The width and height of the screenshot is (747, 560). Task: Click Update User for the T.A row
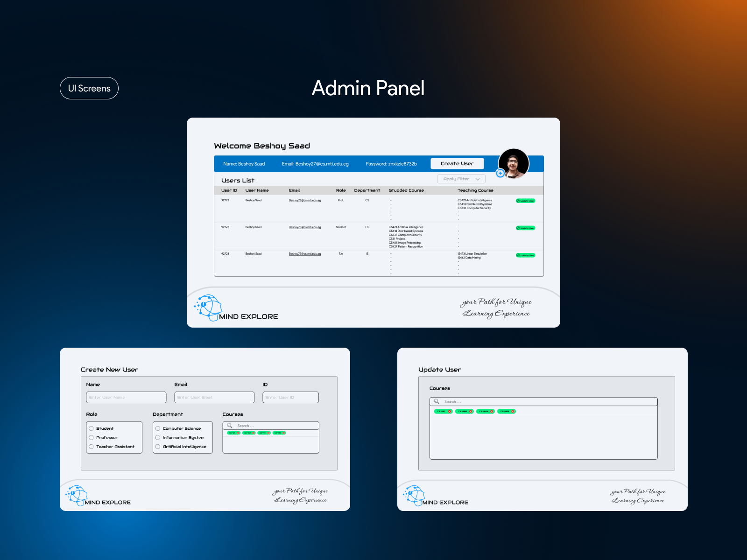(525, 255)
